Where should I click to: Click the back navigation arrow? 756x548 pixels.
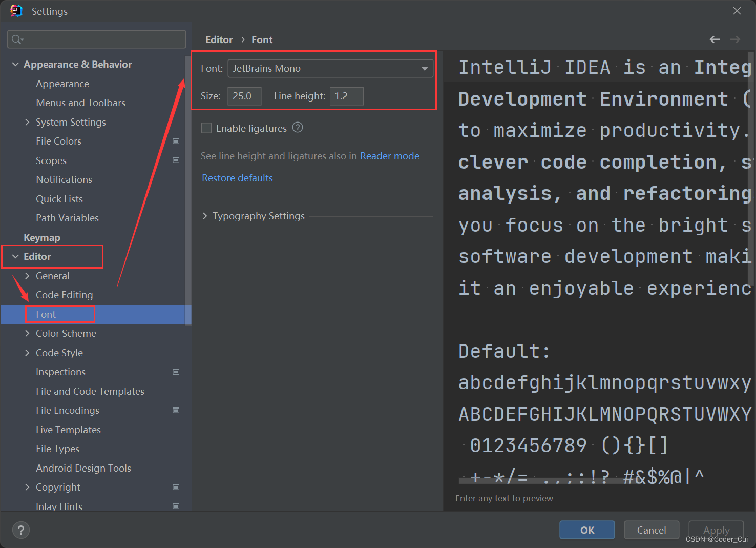coord(715,39)
